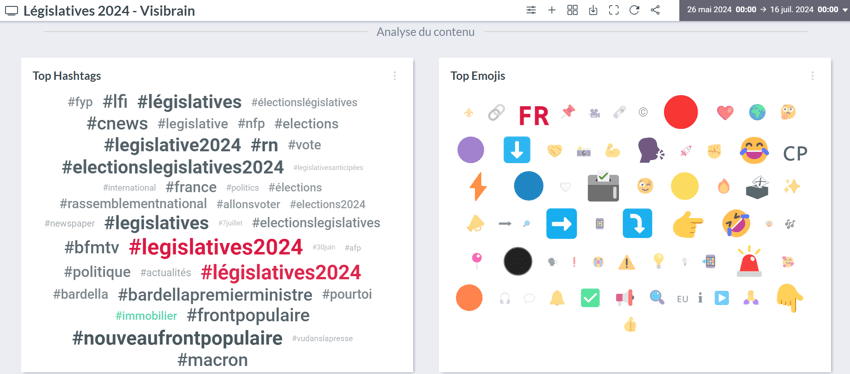Screen dimensions: 850x374
Task: Click the #vudanslapresse hashtag
Action: tap(322, 338)
